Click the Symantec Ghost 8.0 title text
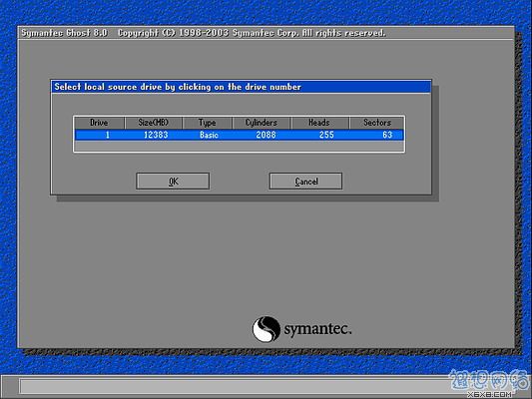Screen dimensions: 532x399 pyautogui.click(x=64, y=33)
